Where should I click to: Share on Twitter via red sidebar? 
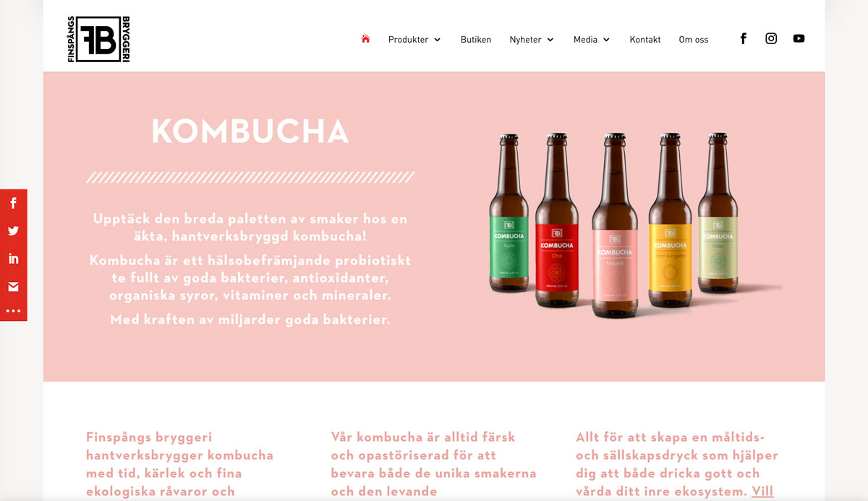pos(13,231)
